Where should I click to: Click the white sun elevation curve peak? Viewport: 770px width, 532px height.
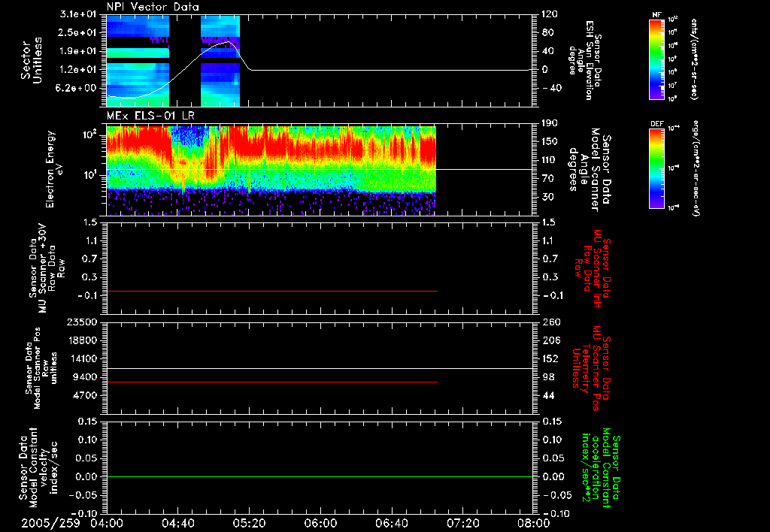tap(227, 42)
